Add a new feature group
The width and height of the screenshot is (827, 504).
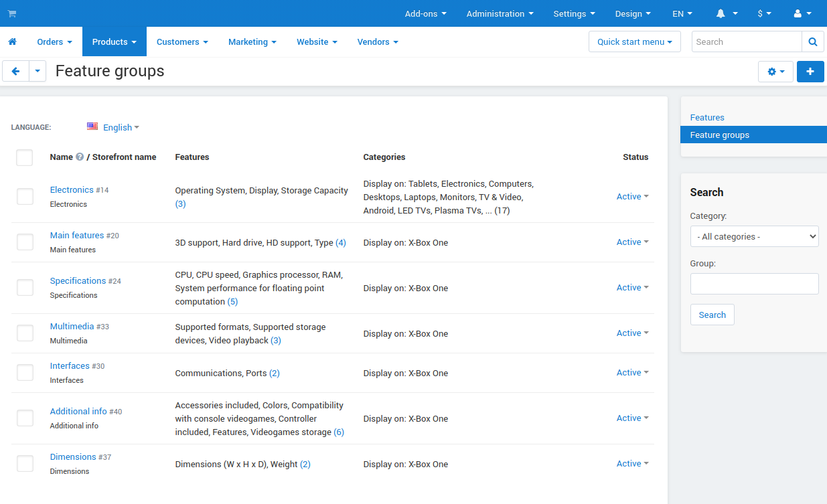click(810, 72)
